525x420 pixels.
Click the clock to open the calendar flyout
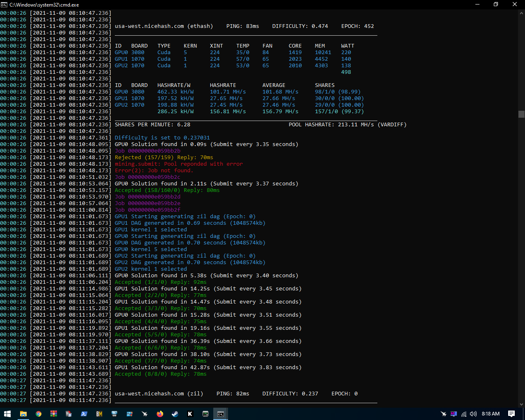click(491, 414)
